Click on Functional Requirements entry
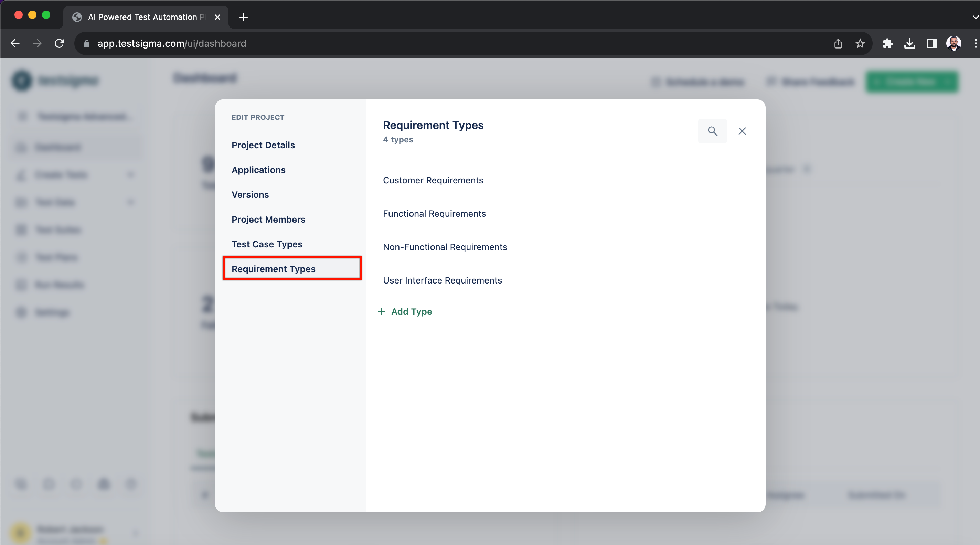Image resolution: width=980 pixels, height=545 pixels. click(x=434, y=213)
